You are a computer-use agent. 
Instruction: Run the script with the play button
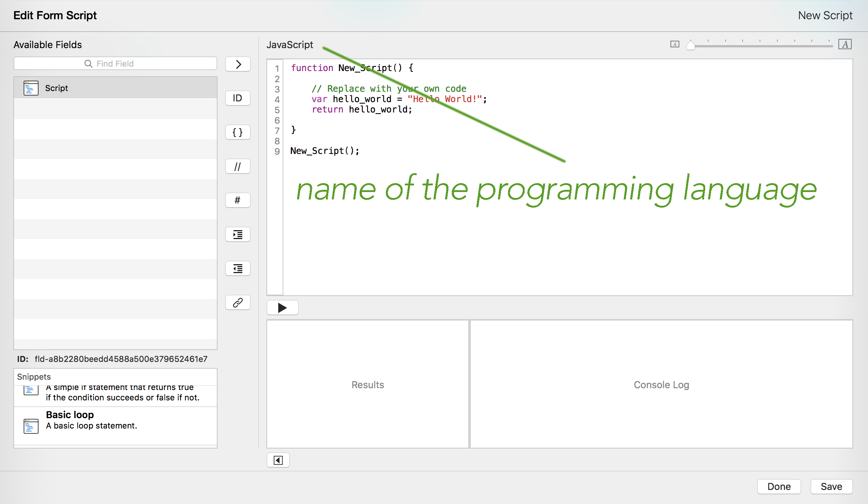[x=282, y=308]
